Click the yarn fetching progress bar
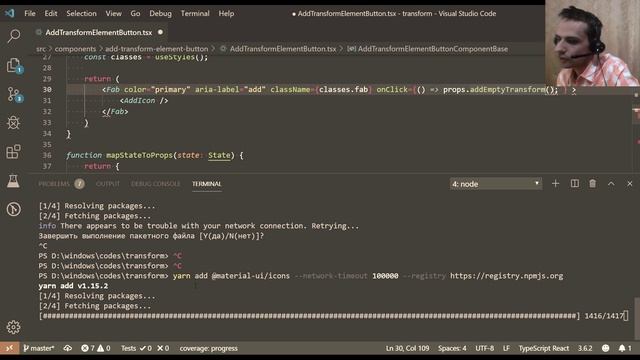The image size is (640, 360). pos(309,316)
